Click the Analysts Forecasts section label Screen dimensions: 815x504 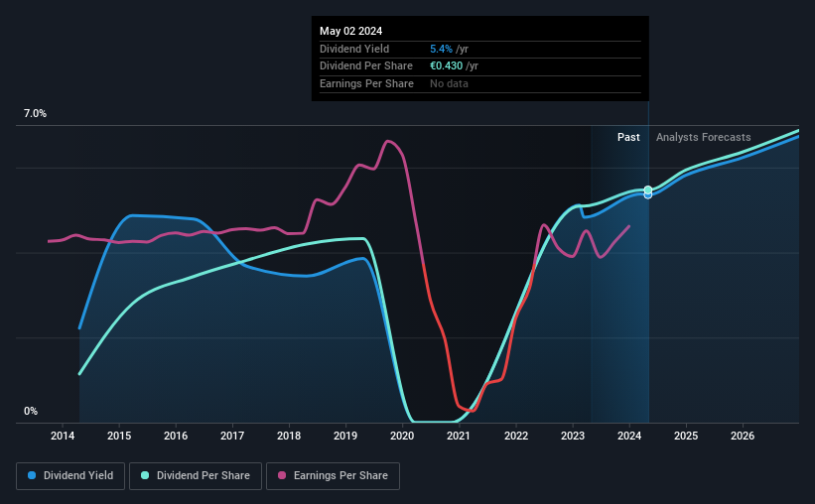click(x=703, y=137)
